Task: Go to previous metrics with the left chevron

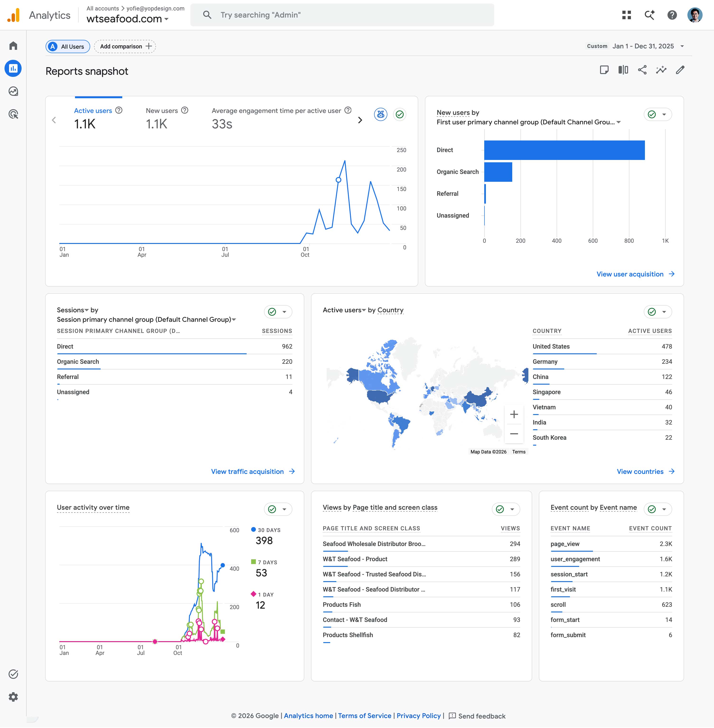Action: coord(54,120)
